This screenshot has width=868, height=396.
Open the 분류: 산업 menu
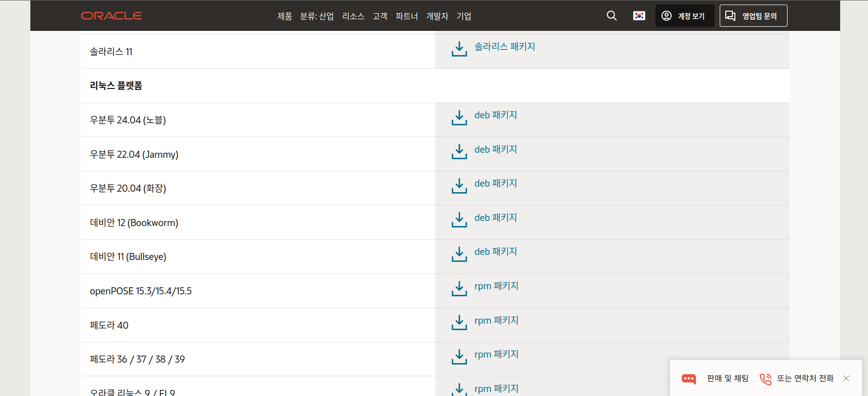click(317, 16)
